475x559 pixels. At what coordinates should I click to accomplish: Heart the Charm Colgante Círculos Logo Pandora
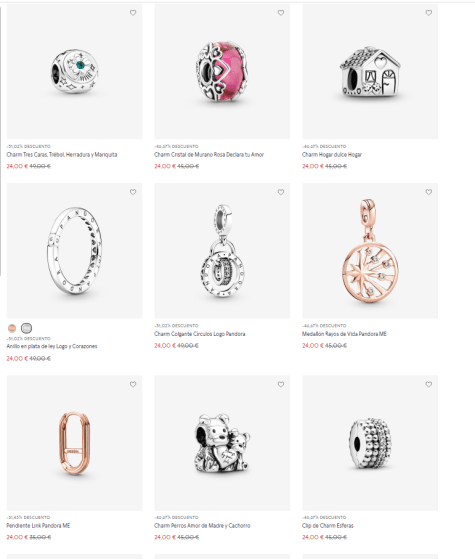281,192
